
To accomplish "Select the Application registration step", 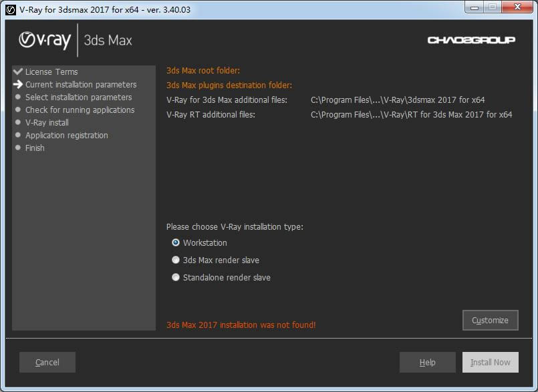I will click(x=67, y=135).
